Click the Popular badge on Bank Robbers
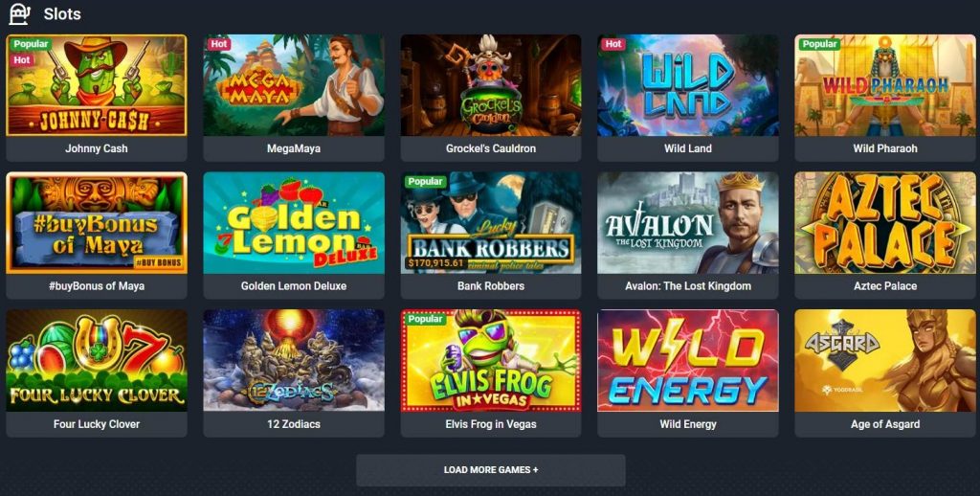This screenshot has width=980, height=496. pyautogui.click(x=425, y=181)
